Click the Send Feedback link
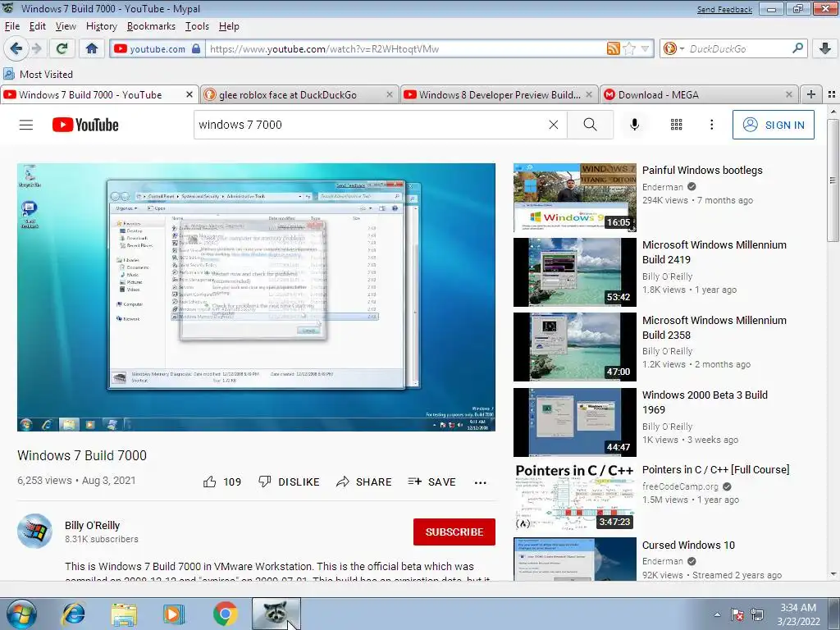 coord(724,10)
